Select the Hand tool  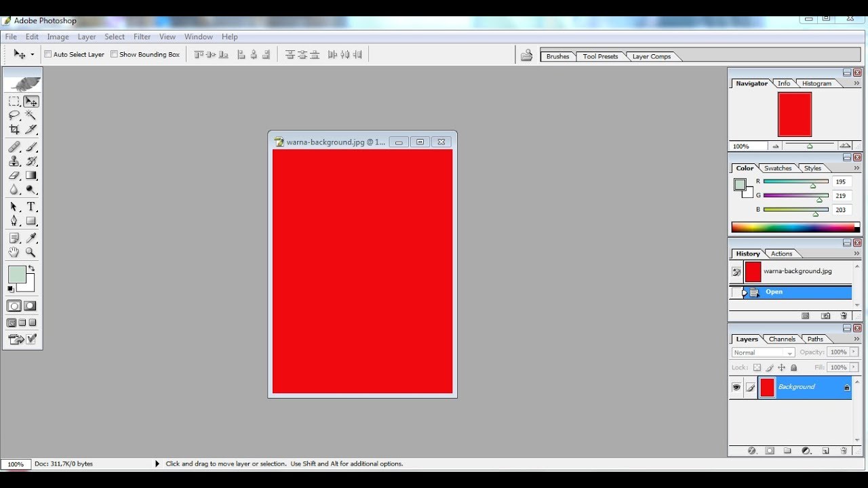tap(14, 252)
